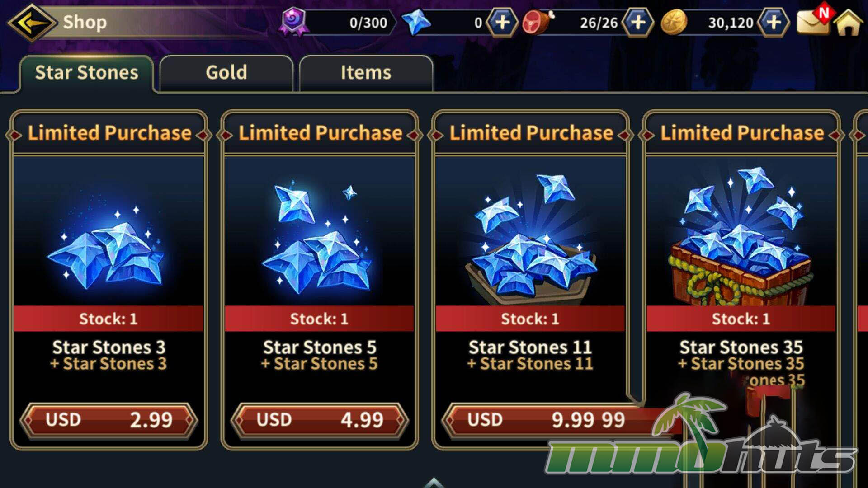This screenshot has width=868, height=488.
Task: Go back using the Shop arrow icon
Action: click(31, 22)
